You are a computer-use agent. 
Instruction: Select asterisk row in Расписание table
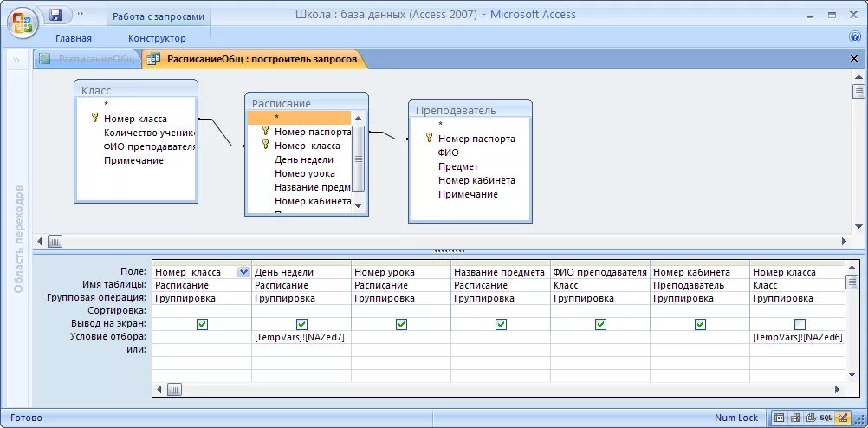coord(299,117)
